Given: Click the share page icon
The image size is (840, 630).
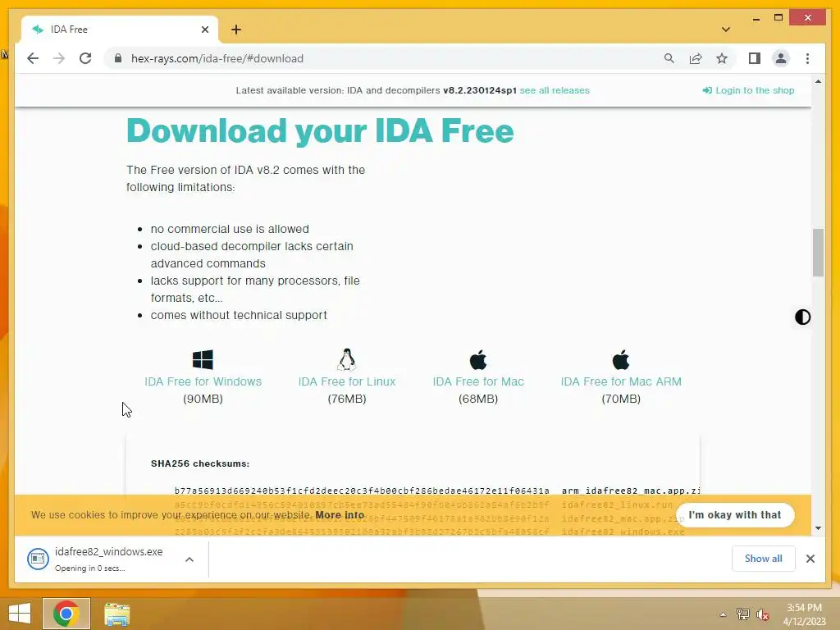Looking at the screenshot, I should click(x=696, y=58).
